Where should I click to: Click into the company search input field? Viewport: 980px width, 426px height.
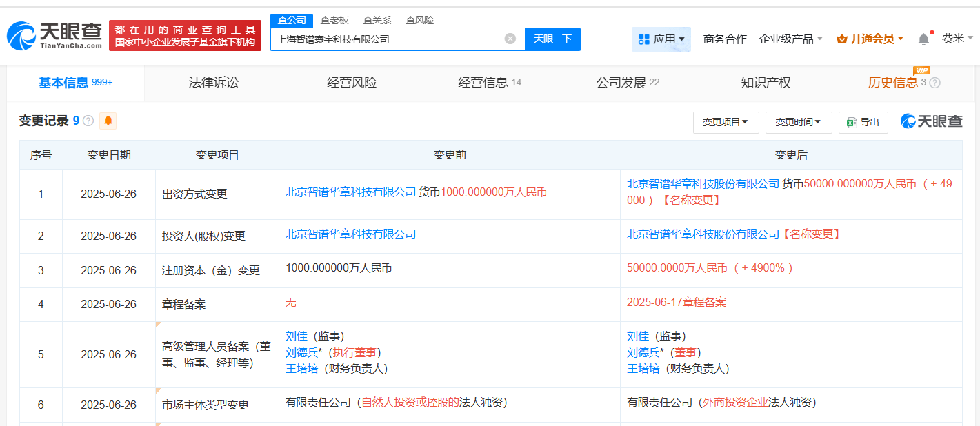pos(386,39)
